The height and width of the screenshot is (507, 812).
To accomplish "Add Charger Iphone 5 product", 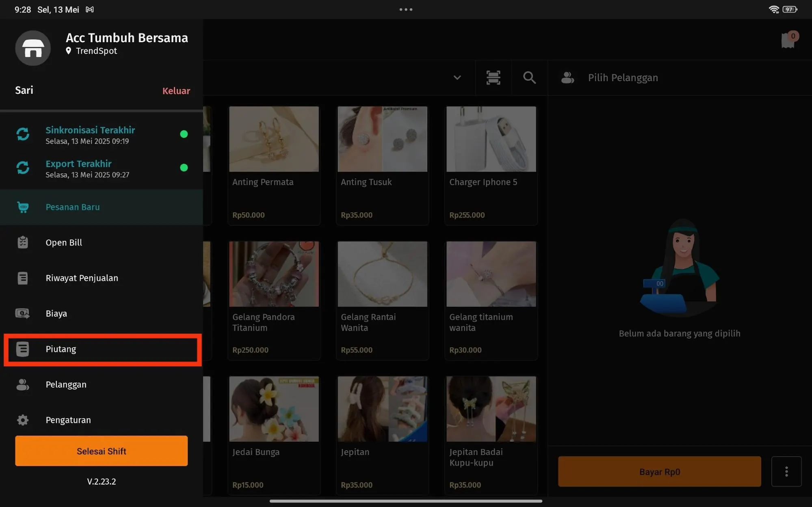I will pos(491,165).
